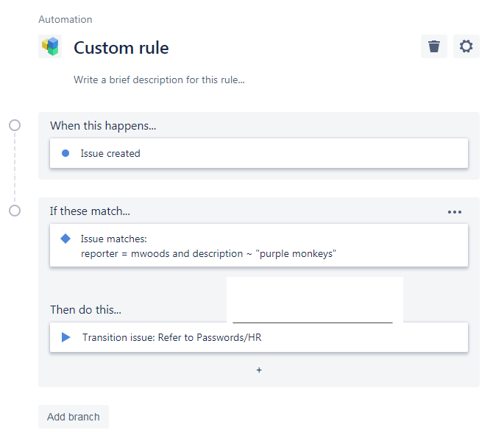Click the 'When this happens...' heading
The image size is (504, 444).
pos(103,126)
